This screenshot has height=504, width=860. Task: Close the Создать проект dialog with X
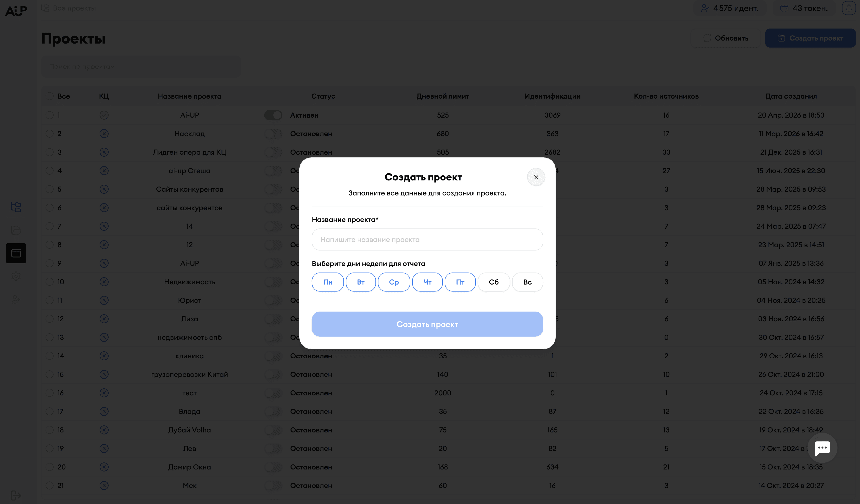(536, 177)
